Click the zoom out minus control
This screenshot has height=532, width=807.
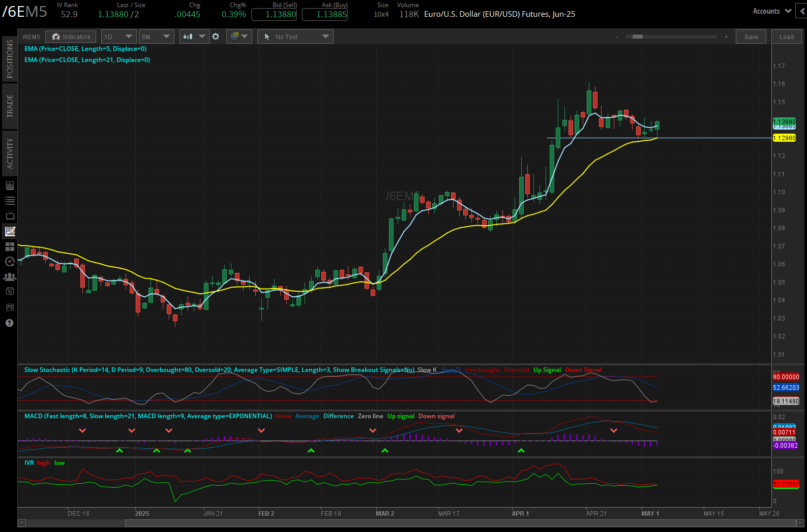click(616, 37)
